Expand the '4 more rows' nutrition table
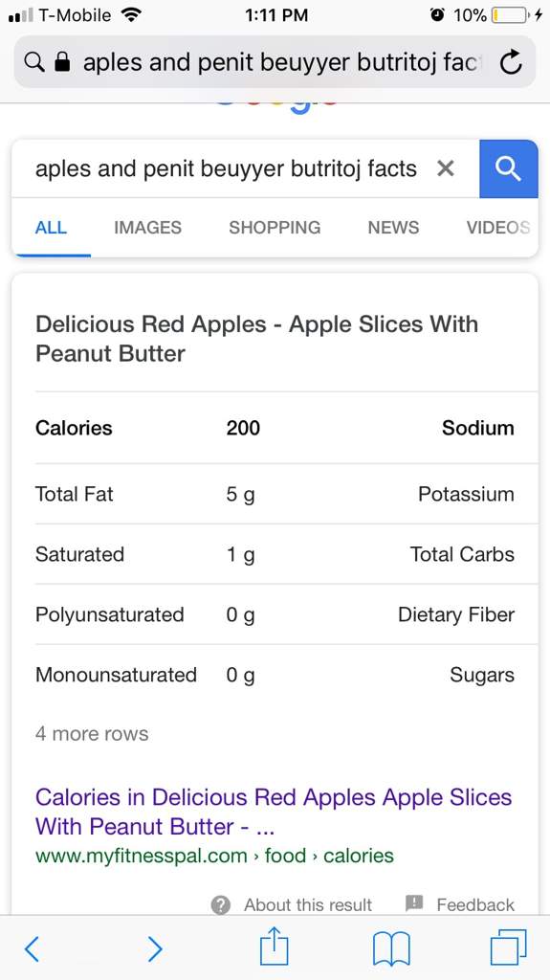 tap(92, 733)
